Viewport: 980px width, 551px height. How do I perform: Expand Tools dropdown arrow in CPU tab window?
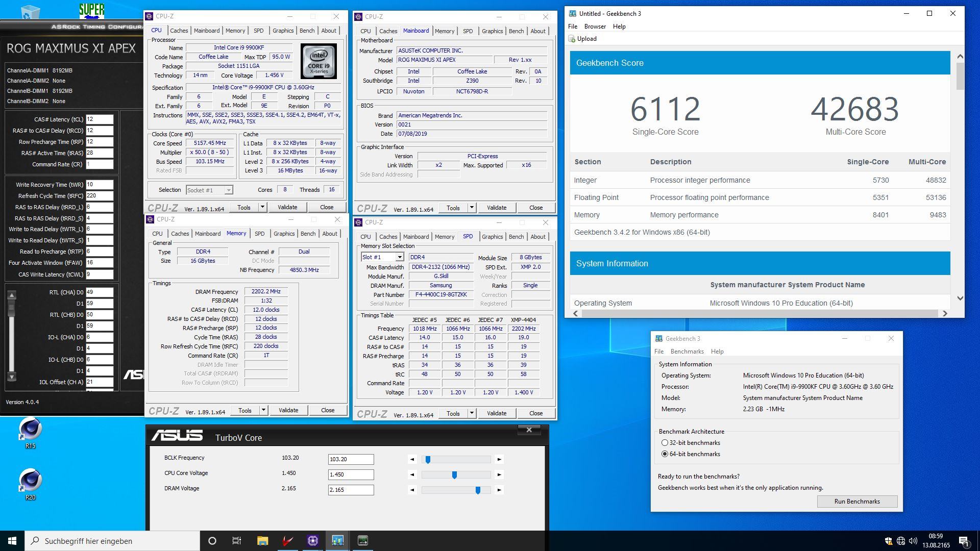click(x=262, y=207)
